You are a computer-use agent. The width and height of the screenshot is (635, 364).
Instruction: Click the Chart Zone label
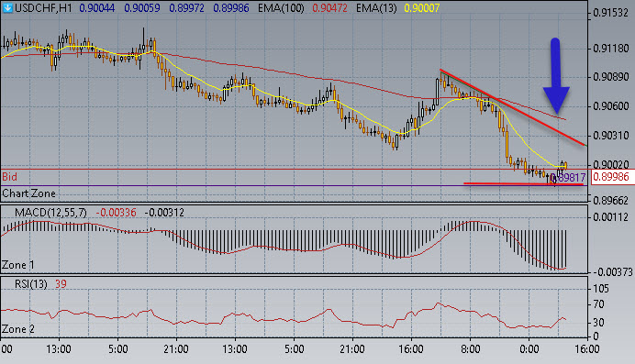tap(28, 193)
